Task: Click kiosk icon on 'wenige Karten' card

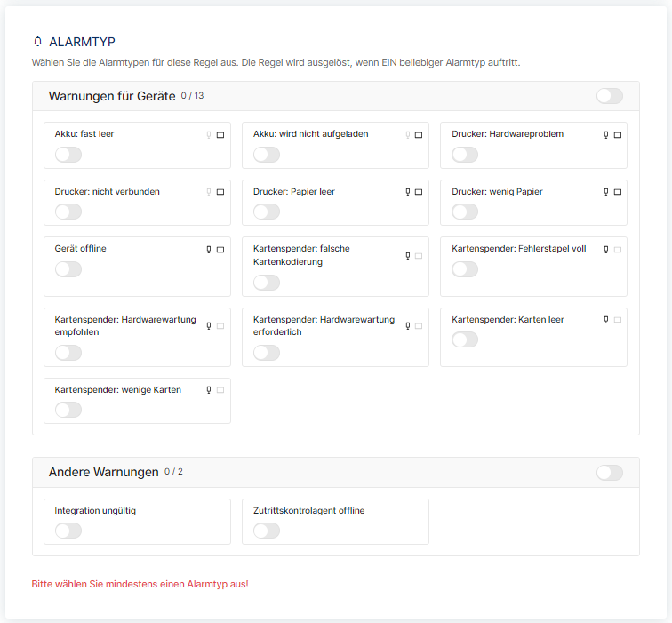Action: click(x=209, y=390)
